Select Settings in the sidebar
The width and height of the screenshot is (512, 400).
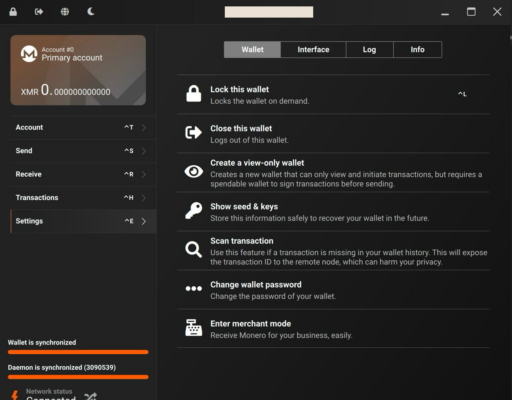[x=83, y=221]
